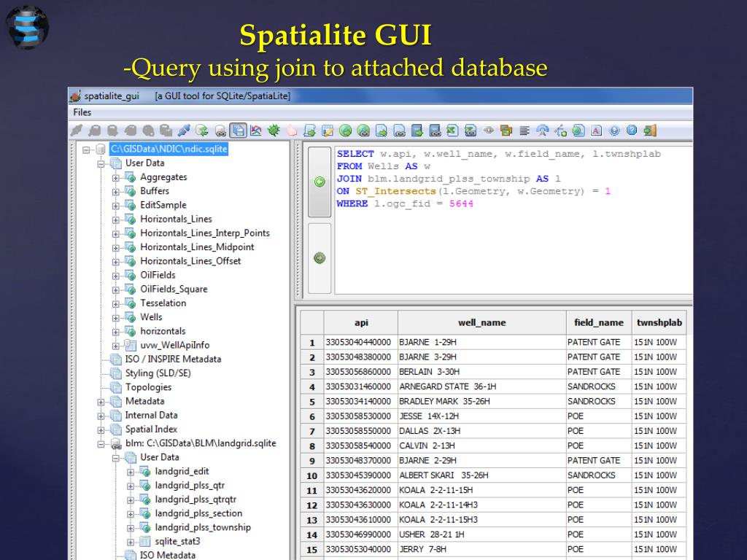Select uvw_WellApiInfo in the tree
Viewport: 747px width, 560px height.
tap(175, 345)
